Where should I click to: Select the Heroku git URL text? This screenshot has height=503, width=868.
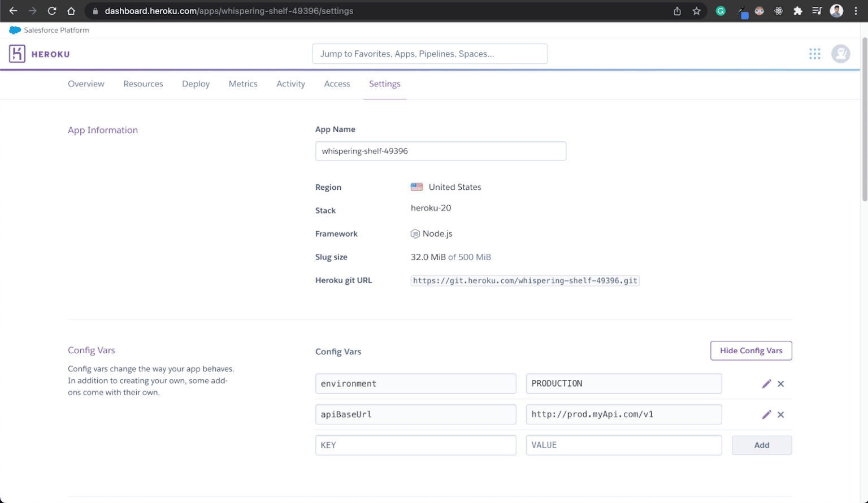click(x=524, y=280)
